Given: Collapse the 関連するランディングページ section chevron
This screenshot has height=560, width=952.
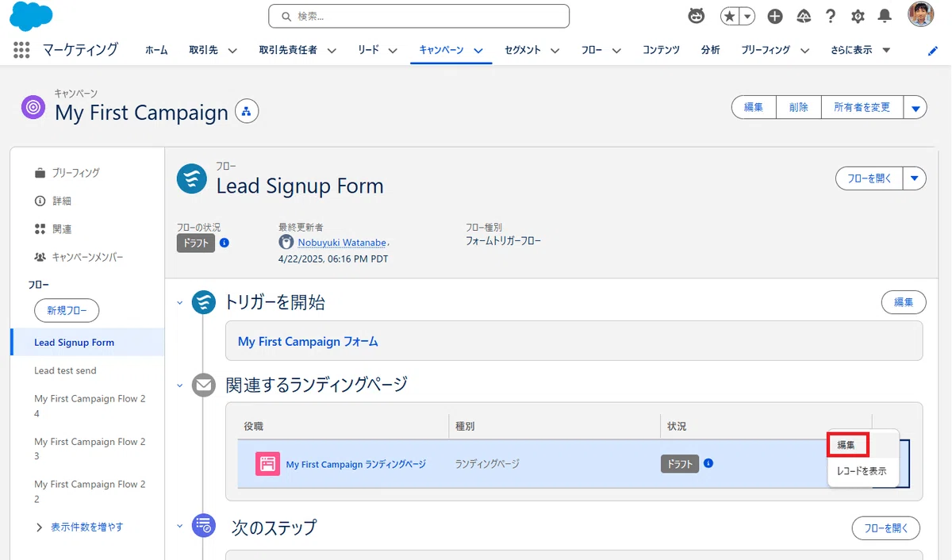Looking at the screenshot, I should tap(180, 385).
